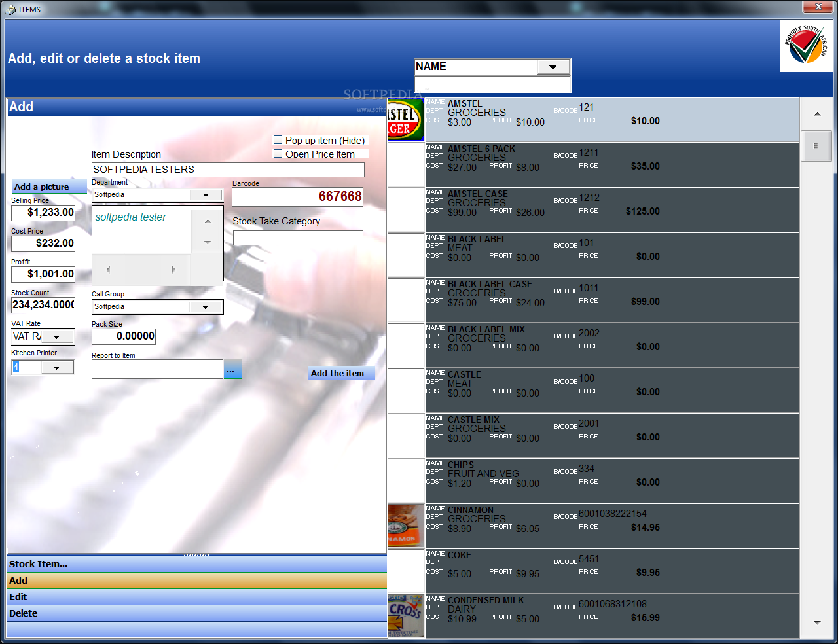This screenshot has width=838, height=644.
Task: Close the ITEMS window
Action: point(818,7)
